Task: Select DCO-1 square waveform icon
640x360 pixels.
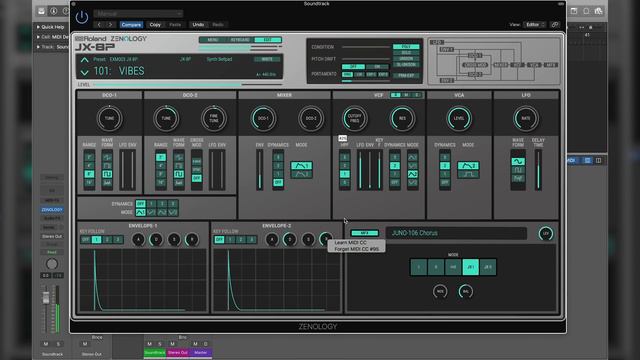Action: tap(107, 174)
